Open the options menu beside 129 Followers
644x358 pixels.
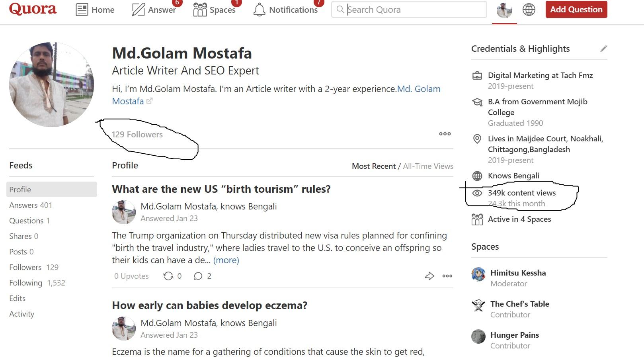pos(444,134)
